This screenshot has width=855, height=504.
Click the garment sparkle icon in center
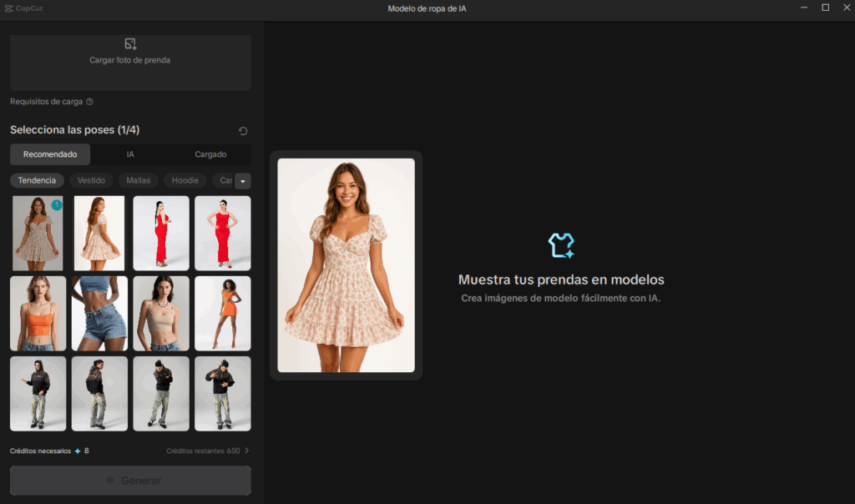(561, 245)
